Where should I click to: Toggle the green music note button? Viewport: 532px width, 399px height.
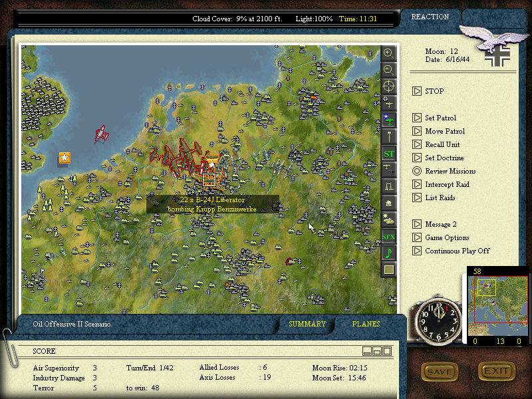pos(388,253)
